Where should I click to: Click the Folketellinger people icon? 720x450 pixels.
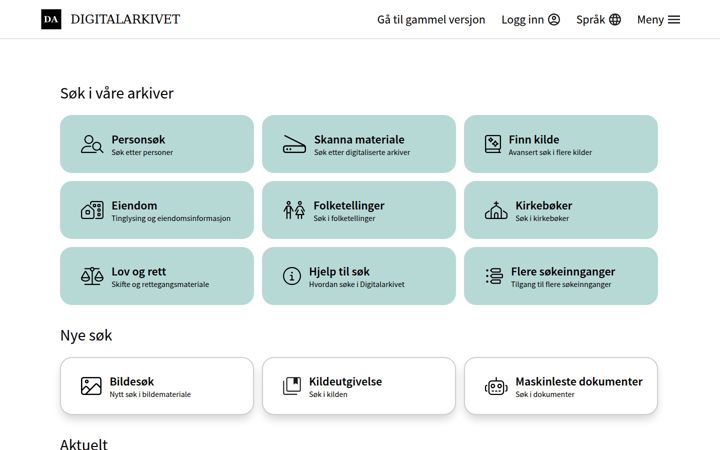click(294, 210)
